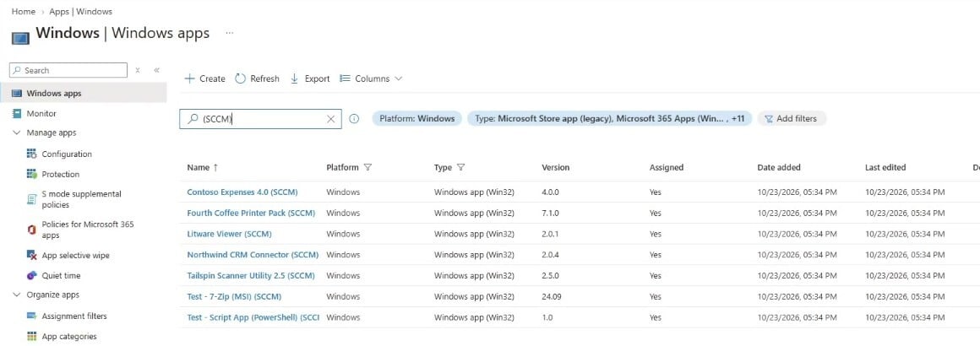
Task: Click the Export download arrow icon
Action: click(294, 78)
